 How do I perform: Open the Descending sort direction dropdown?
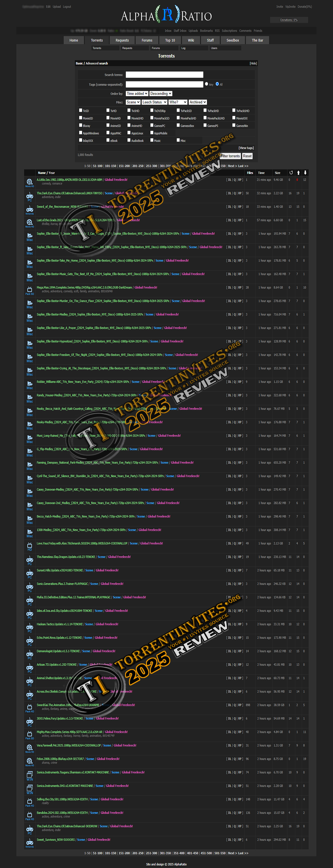[161, 94]
